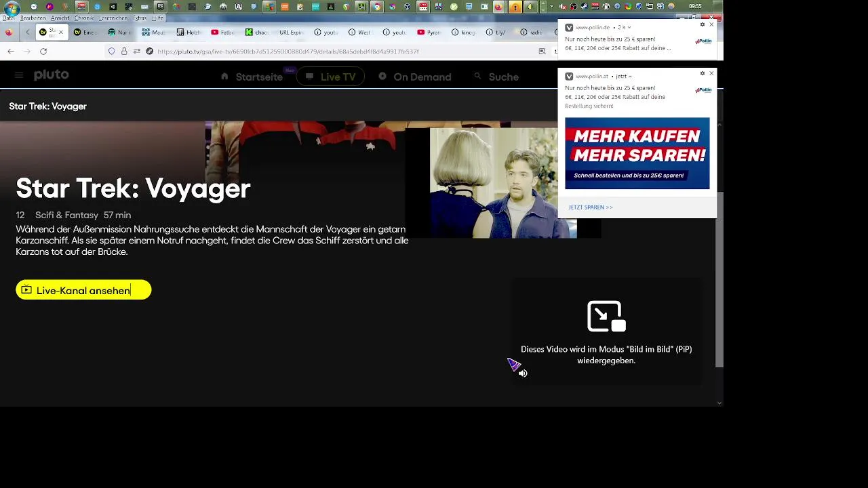This screenshot has width=868, height=488.
Task: Click the www.pollin.de notification source
Action: (x=592, y=28)
